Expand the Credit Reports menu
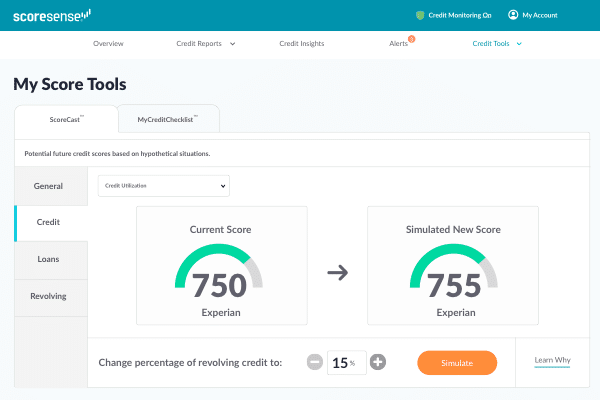 click(205, 44)
